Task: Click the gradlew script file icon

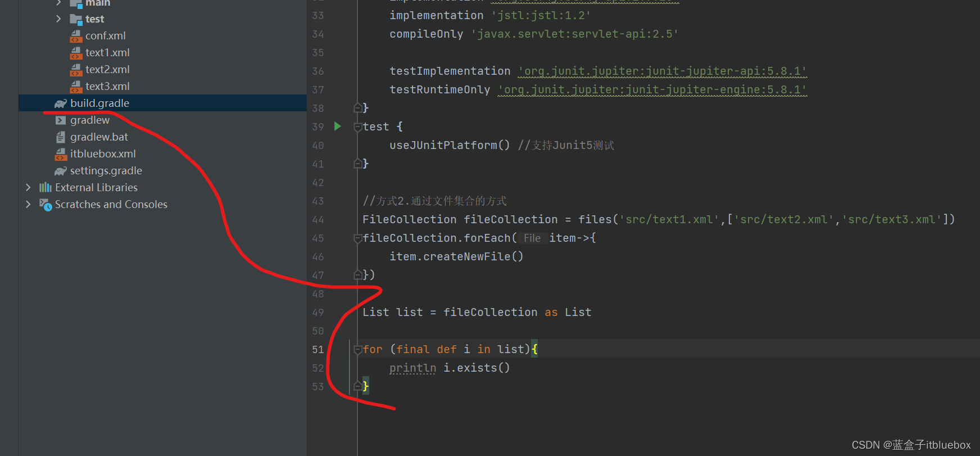Action: click(61, 120)
